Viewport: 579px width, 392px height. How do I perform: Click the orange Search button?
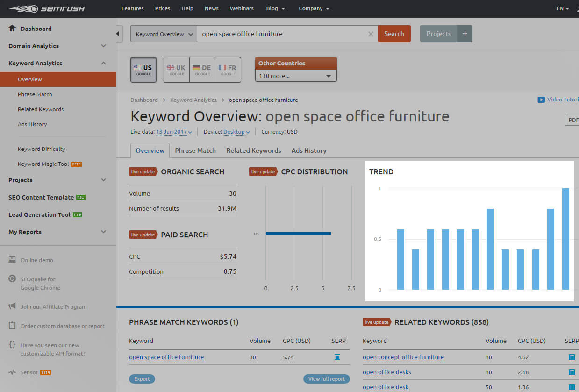394,34
